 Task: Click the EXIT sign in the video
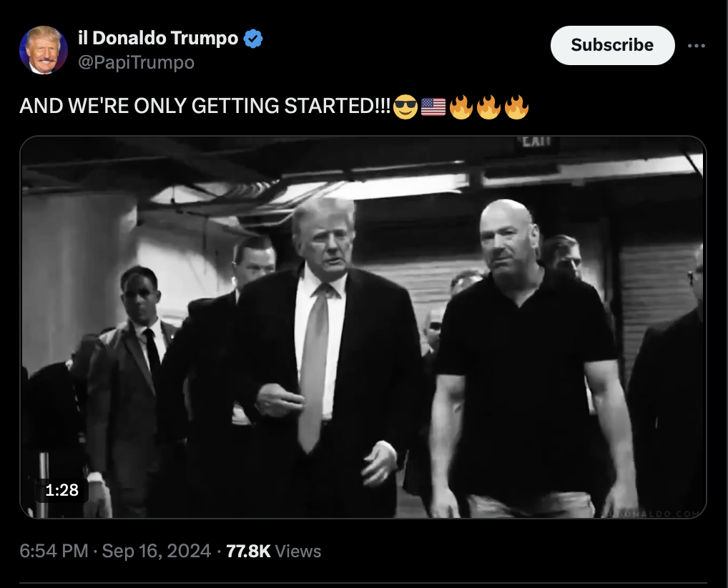536,142
